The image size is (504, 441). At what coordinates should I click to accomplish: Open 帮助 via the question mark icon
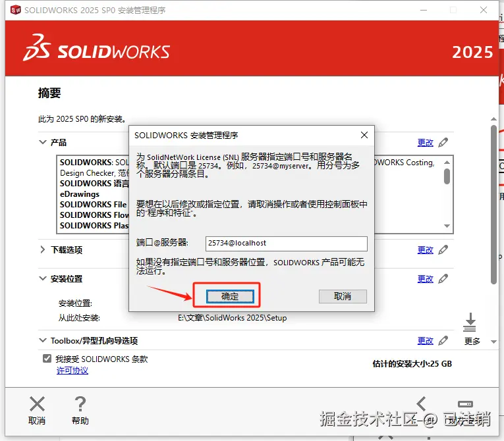80,404
